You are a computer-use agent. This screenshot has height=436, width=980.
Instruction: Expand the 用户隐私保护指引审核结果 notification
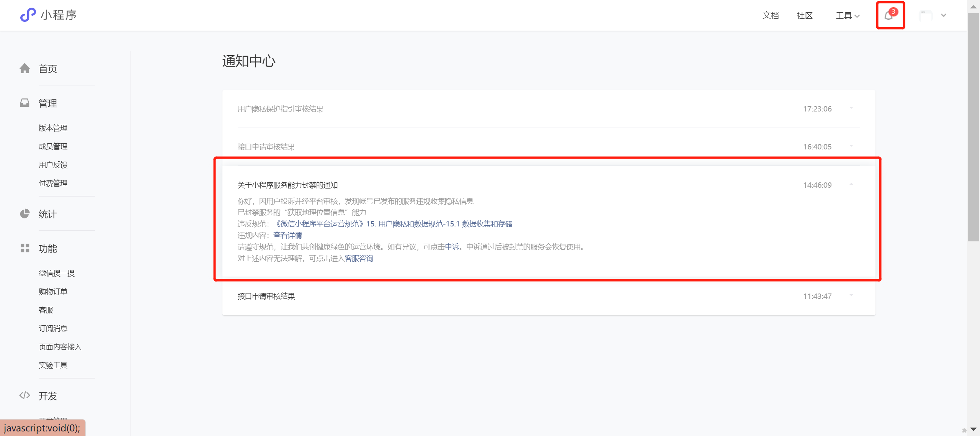(851, 108)
